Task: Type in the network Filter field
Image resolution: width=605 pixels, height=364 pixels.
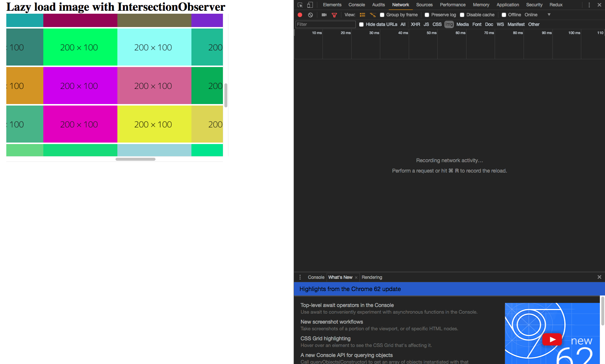Action: pos(325,24)
